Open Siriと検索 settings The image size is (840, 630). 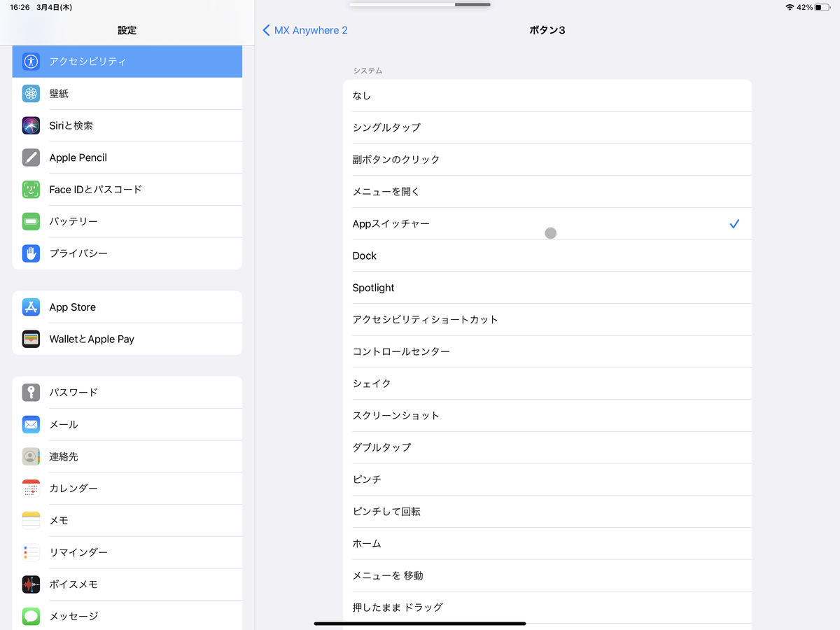point(127,126)
